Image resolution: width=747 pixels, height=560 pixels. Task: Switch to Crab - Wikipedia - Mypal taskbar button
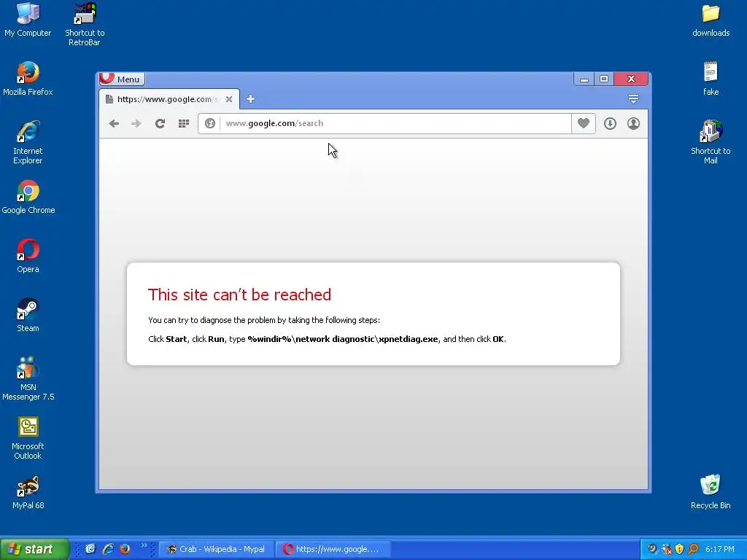pos(216,549)
